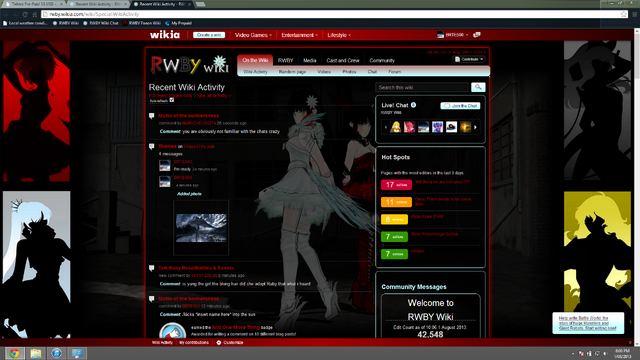Open the Chat subnav link

point(372,72)
